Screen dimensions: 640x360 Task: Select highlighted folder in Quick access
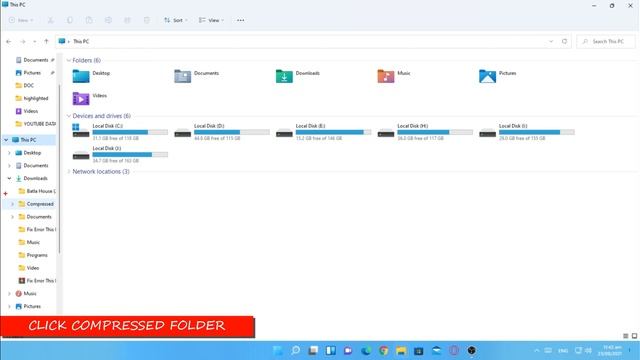point(31,98)
